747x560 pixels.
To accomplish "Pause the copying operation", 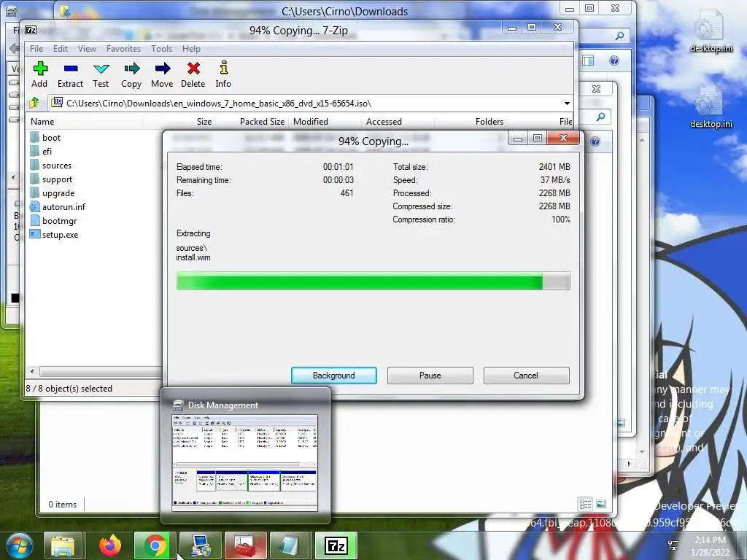I will point(430,376).
